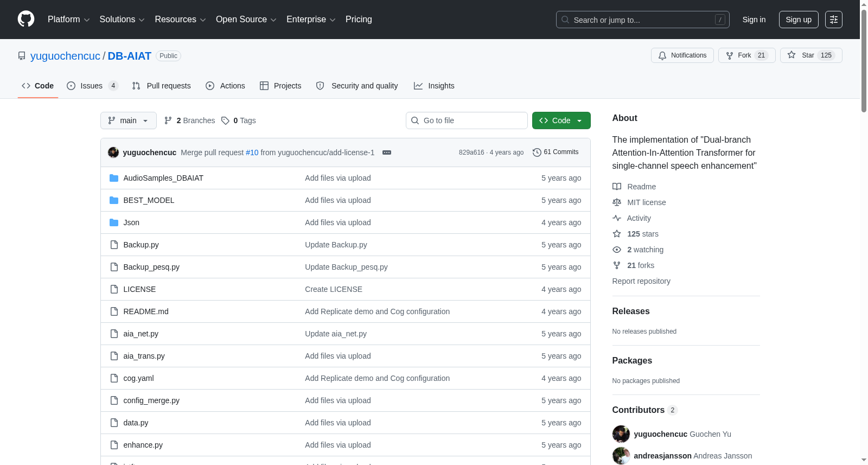Switch to the Insights tab
This screenshot has width=868, height=465.
pos(434,86)
